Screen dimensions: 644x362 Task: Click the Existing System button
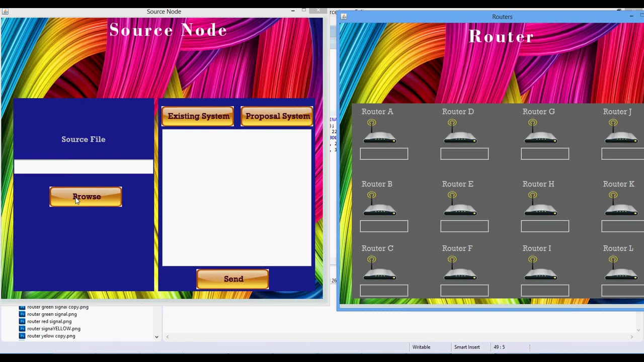point(198,116)
